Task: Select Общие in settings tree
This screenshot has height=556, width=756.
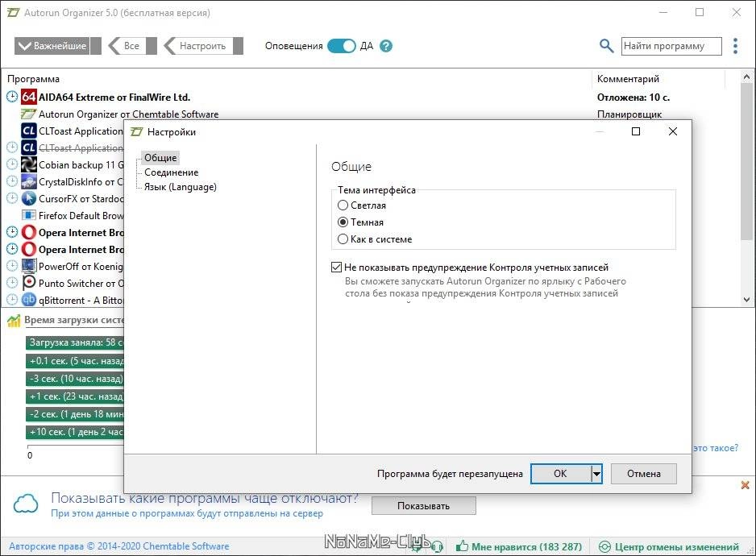Action: point(160,158)
